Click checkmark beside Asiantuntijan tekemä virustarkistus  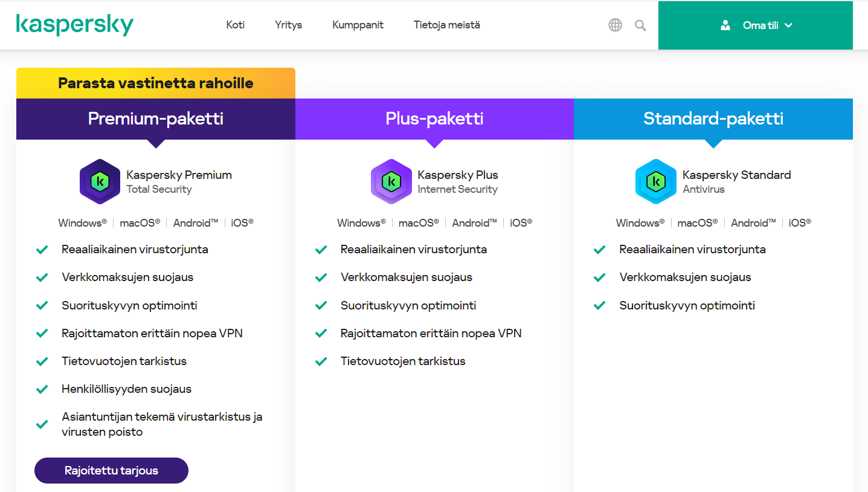coord(42,424)
